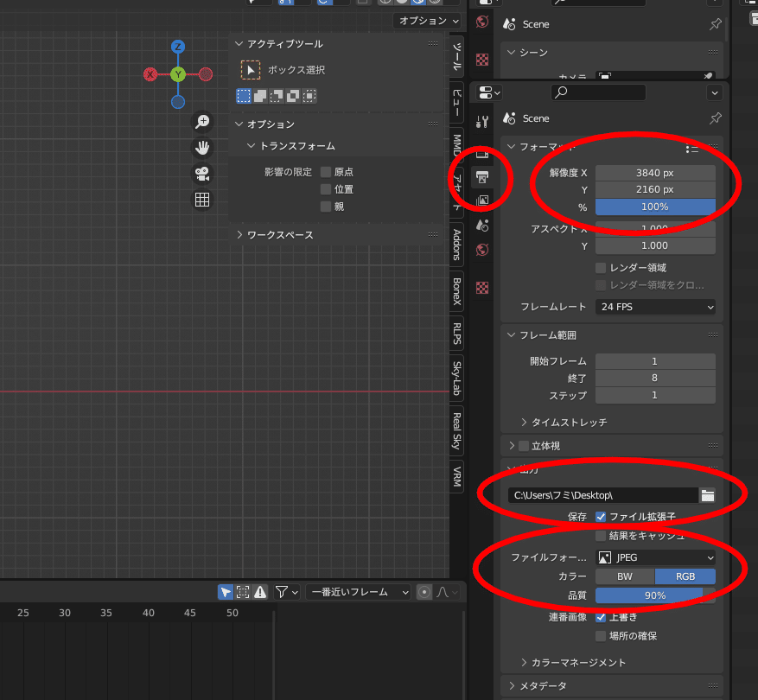Open format presets list icon
This screenshot has width=758, height=700.
pos(691,149)
